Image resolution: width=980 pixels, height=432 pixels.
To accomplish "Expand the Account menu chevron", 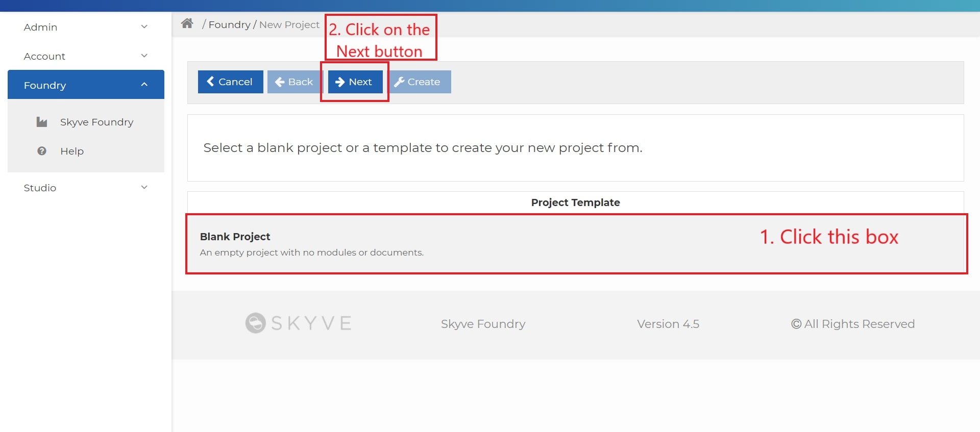I will 144,56.
